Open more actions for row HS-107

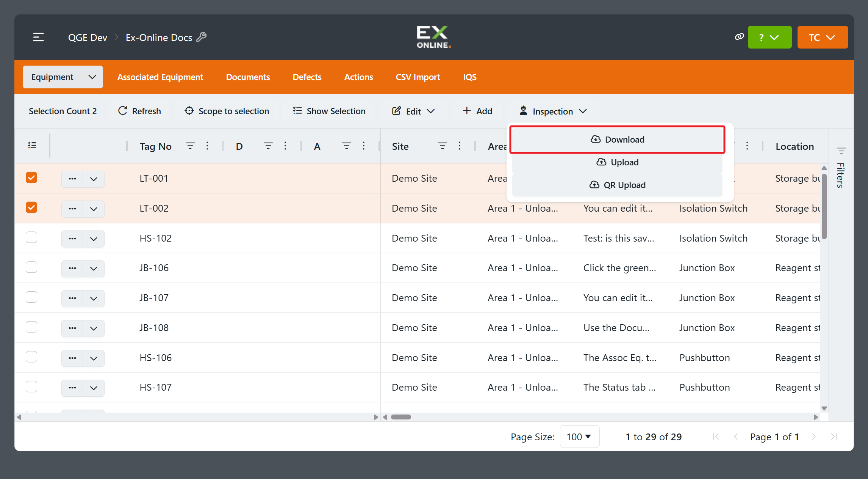click(72, 388)
